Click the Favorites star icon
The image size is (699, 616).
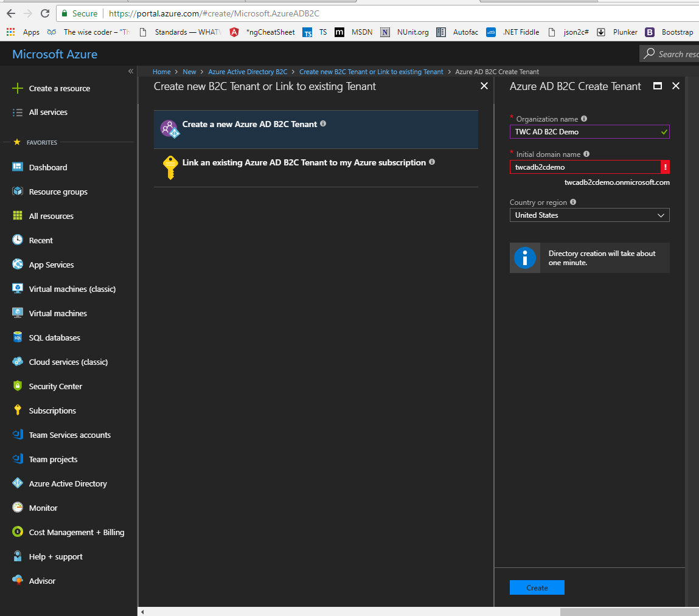17,142
